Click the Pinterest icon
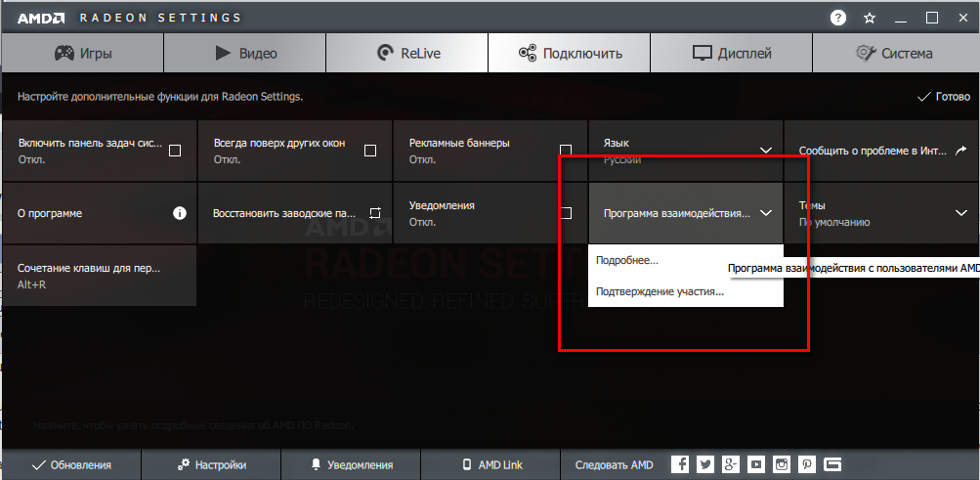This screenshot has width=980, height=480. pyautogui.click(x=807, y=464)
